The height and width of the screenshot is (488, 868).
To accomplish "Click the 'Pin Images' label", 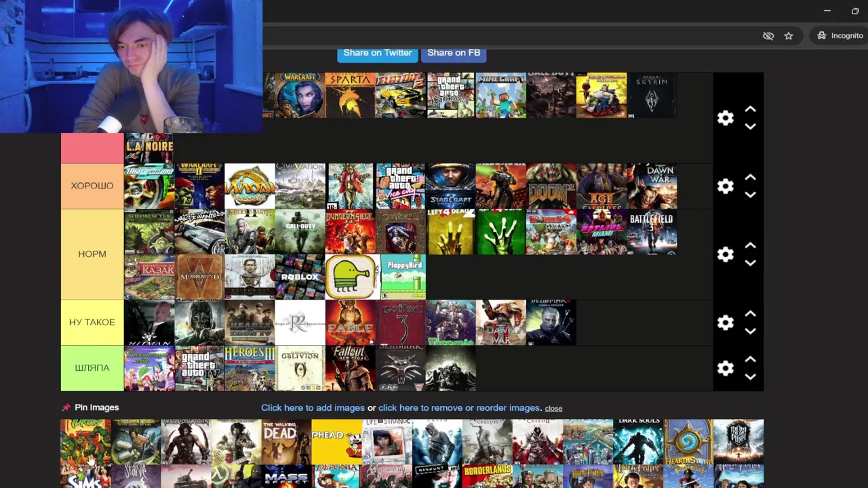I will pyautogui.click(x=97, y=407).
